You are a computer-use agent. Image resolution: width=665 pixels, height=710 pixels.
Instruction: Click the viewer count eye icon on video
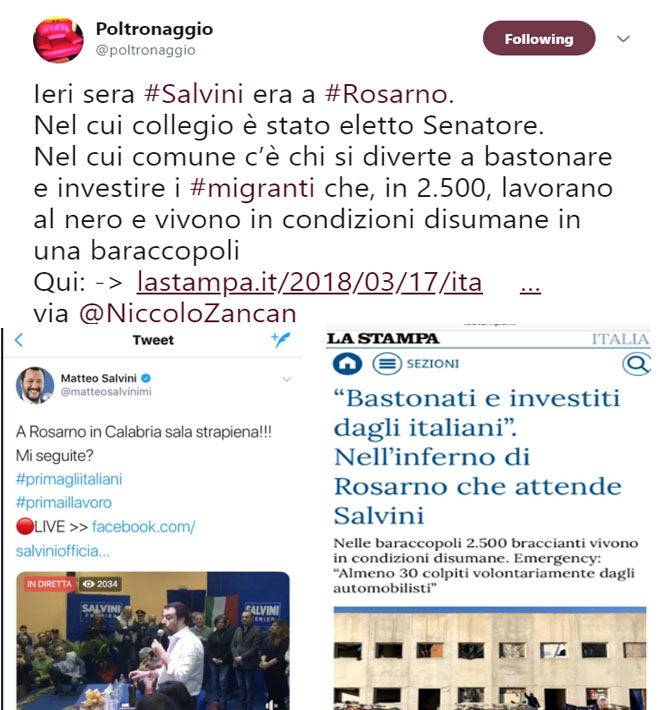89,584
